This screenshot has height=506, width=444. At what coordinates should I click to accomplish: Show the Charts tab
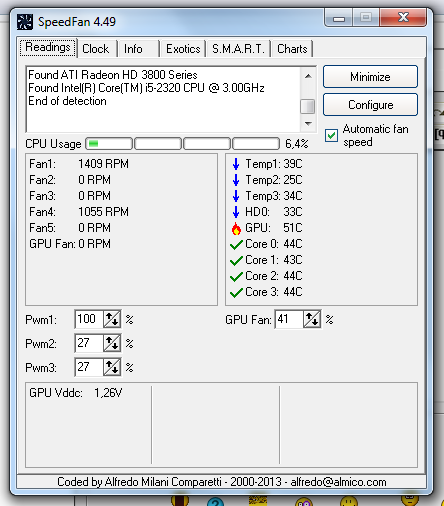pyautogui.click(x=292, y=49)
